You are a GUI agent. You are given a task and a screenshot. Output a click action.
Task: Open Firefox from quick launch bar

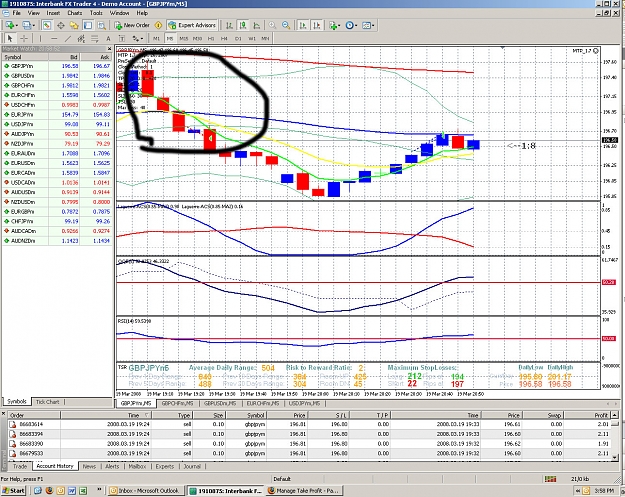pos(49,491)
